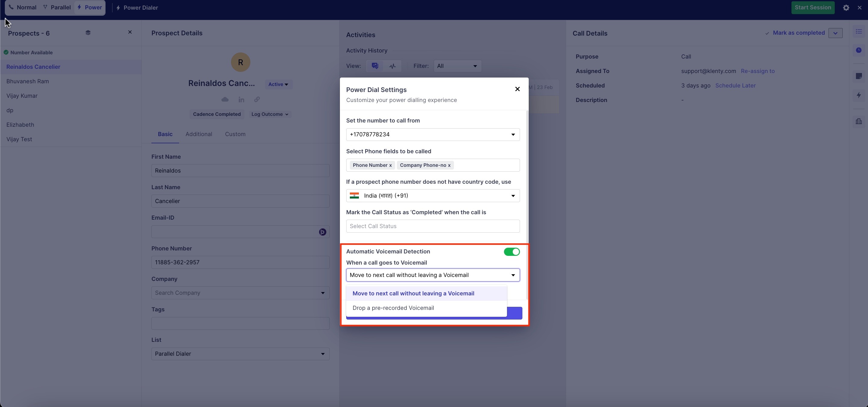Open the call-from number dropdown
The image size is (868, 407).
pos(433,135)
